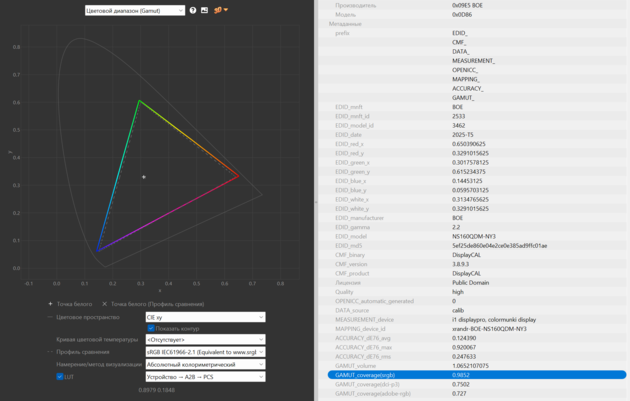Image resolution: width=630 pixels, height=401 pixels.
Task: Open the Цветовой диапазон (Gamut) dropdown
Action: pos(135,10)
